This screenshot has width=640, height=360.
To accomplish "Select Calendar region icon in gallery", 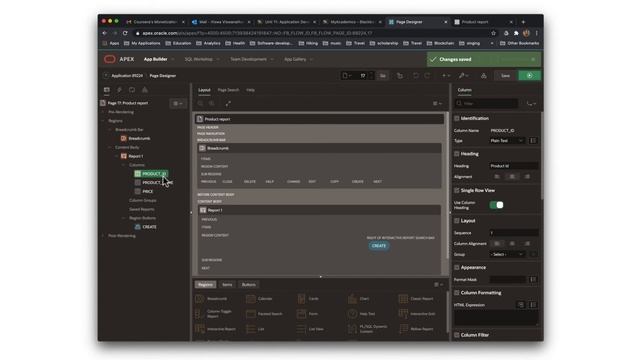I will 251,299.
